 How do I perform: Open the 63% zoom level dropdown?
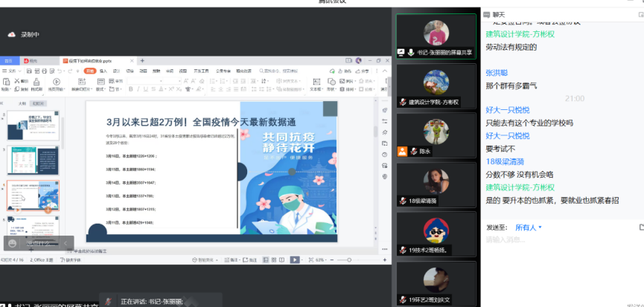pos(321,260)
